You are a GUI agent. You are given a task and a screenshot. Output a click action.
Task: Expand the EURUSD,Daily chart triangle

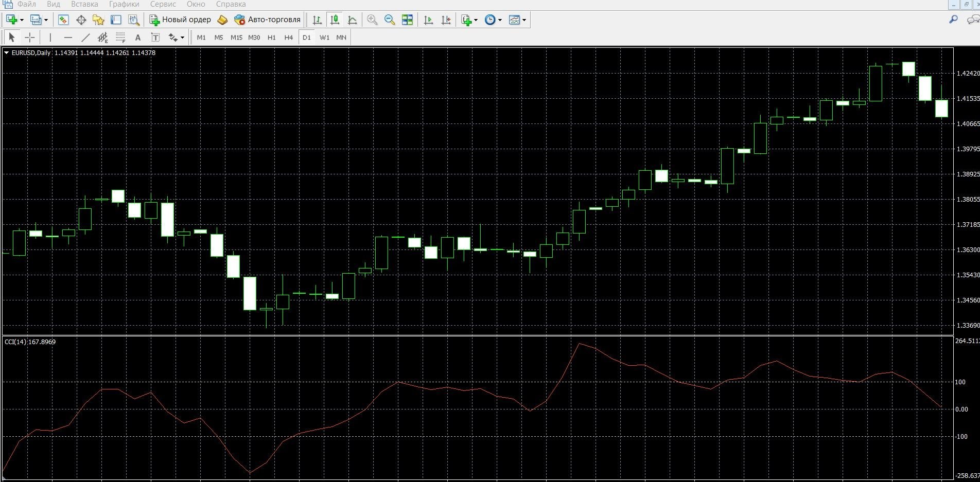click(7, 52)
